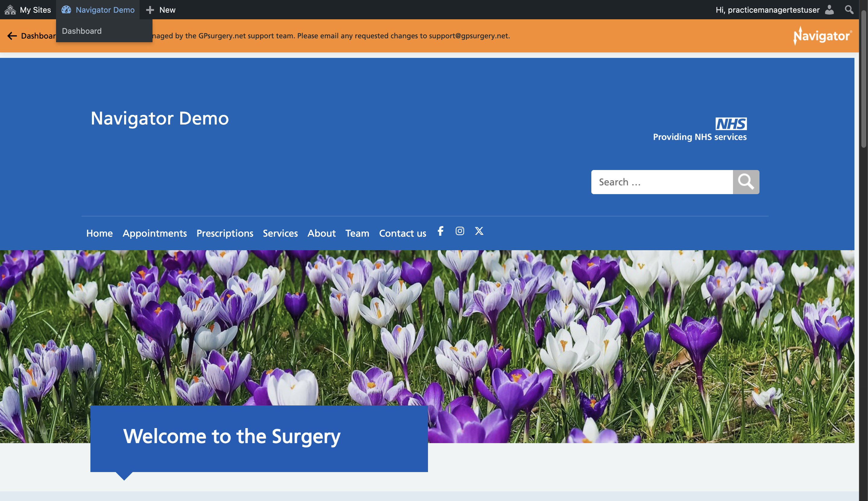Open the Prescriptions navigation page

tap(225, 233)
